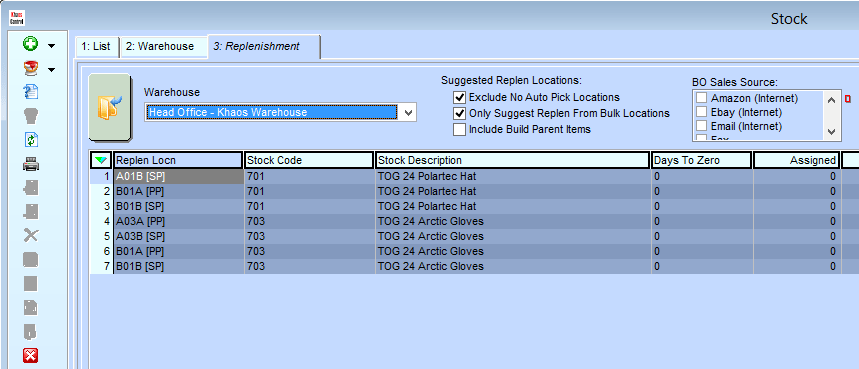Click row number 3 selector
The image size is (859, 369).
(101, 206)
